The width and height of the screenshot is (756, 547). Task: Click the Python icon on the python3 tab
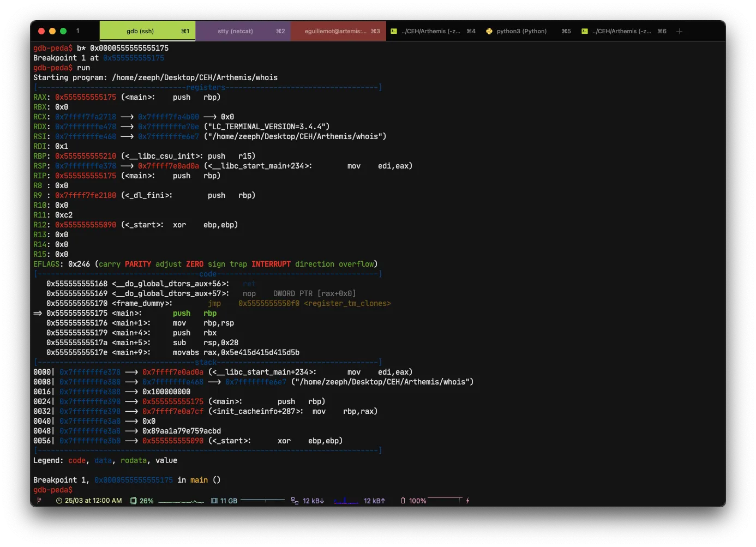point(489,31)
